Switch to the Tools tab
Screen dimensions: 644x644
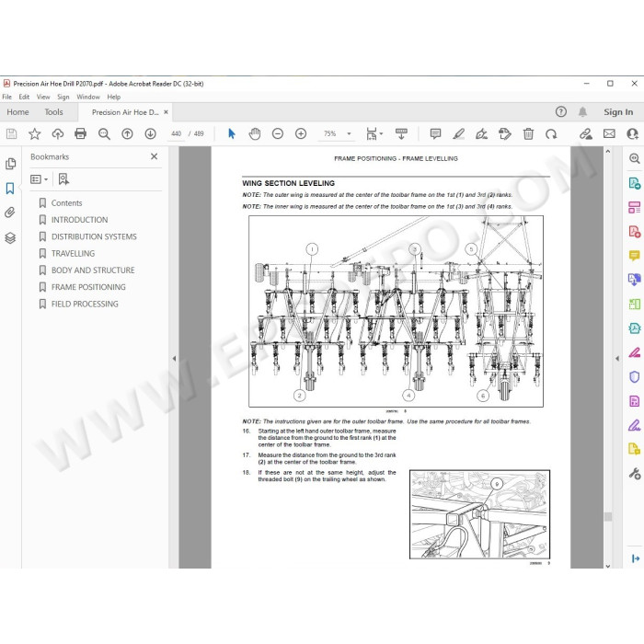pyautogui.click(x=53, y=112)
